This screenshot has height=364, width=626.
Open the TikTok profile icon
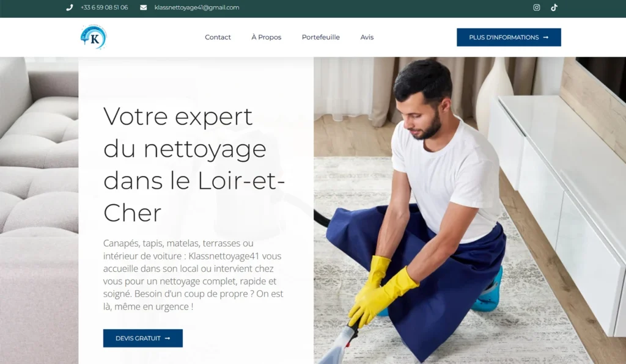pos(554,7)
